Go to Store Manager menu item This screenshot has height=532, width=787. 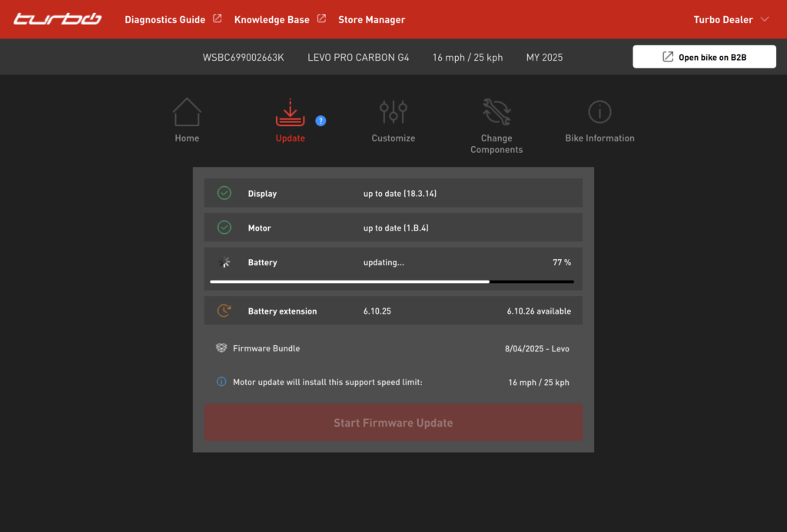click(371, 19)
